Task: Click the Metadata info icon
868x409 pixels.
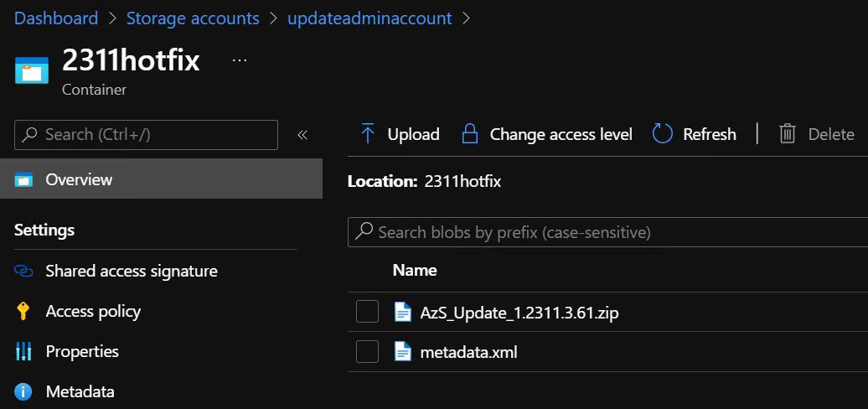Action: click(x=23, y=391)
